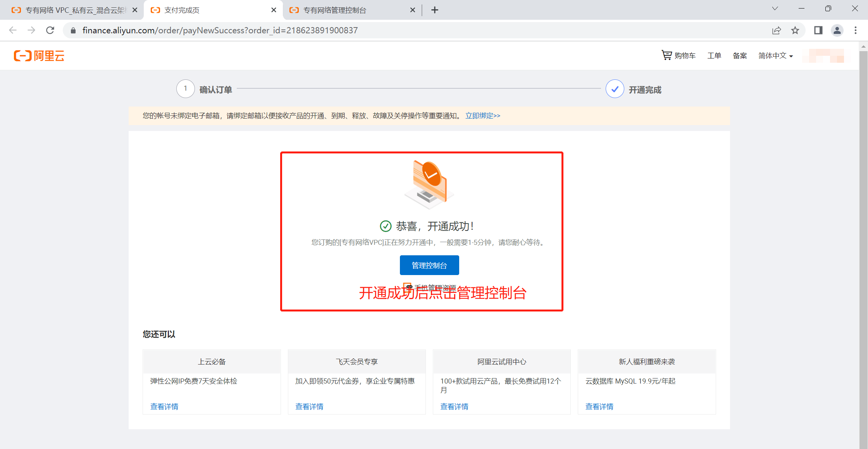Reload the page with the refresh icon
This screenshot has height=449, width=868.
pyautogui.click(x=50, y=30)
